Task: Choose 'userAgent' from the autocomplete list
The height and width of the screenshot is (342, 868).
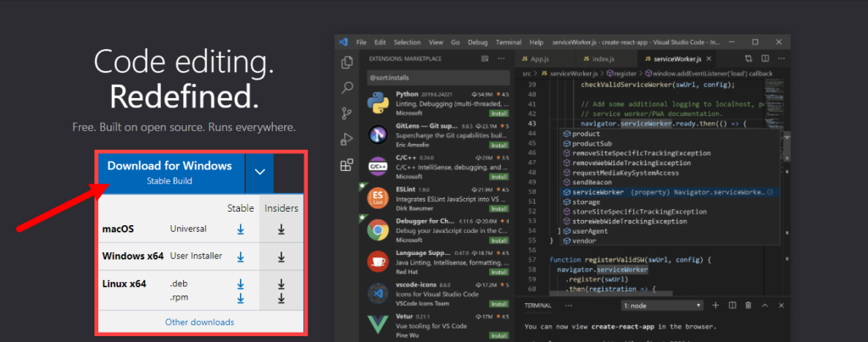Action: point(591,231)
